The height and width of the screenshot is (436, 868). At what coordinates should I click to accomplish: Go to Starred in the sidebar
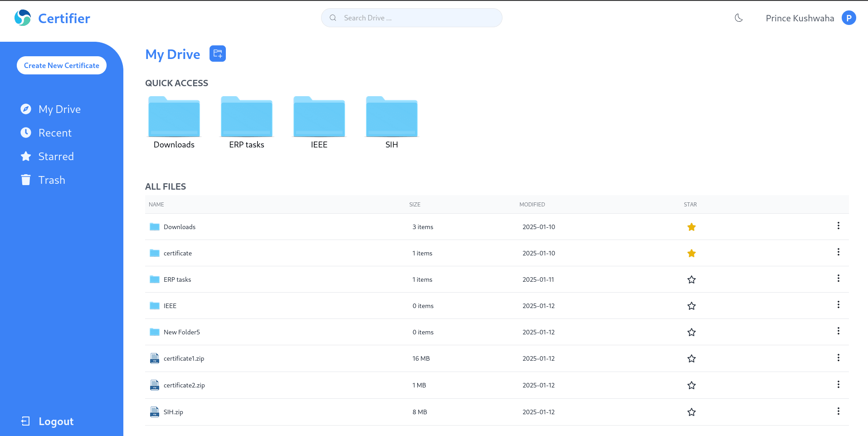55,157
